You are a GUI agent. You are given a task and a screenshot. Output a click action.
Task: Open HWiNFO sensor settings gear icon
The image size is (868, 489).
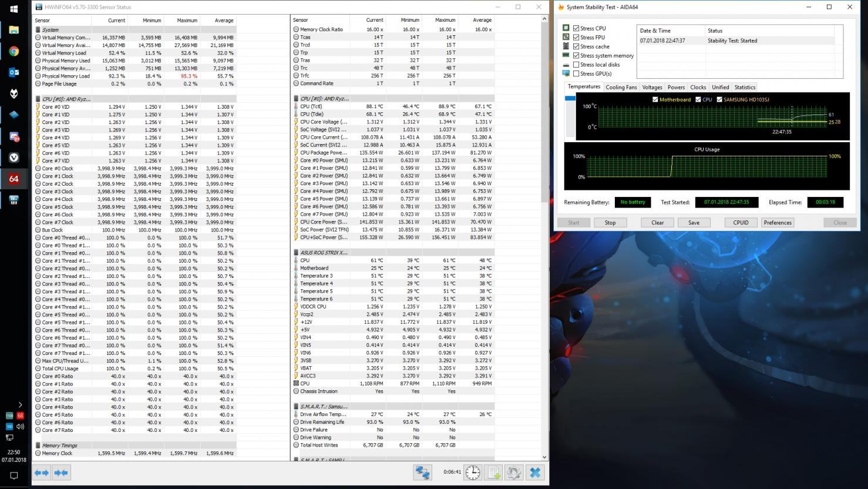(x=514, y=473)
